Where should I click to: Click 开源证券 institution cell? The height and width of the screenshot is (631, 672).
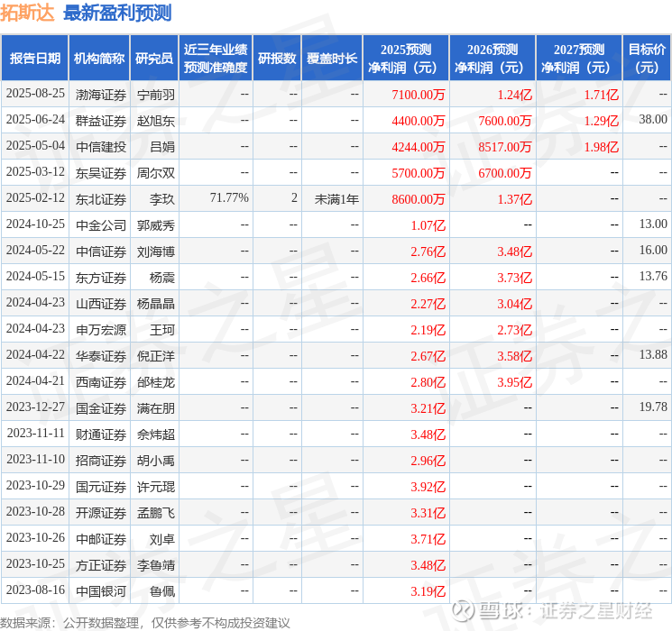click(101, 513)
